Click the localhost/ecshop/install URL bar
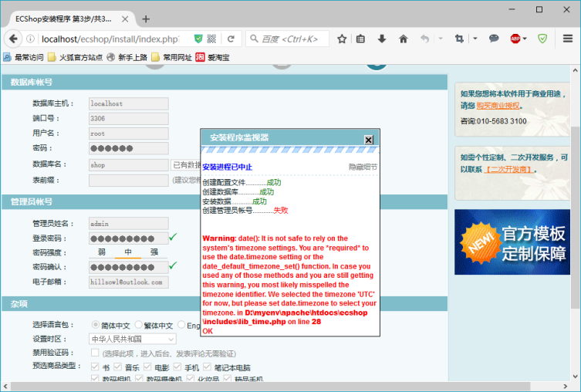Image resolution: width=581 pixels, height=392 pixels. [x=110, y=39]
